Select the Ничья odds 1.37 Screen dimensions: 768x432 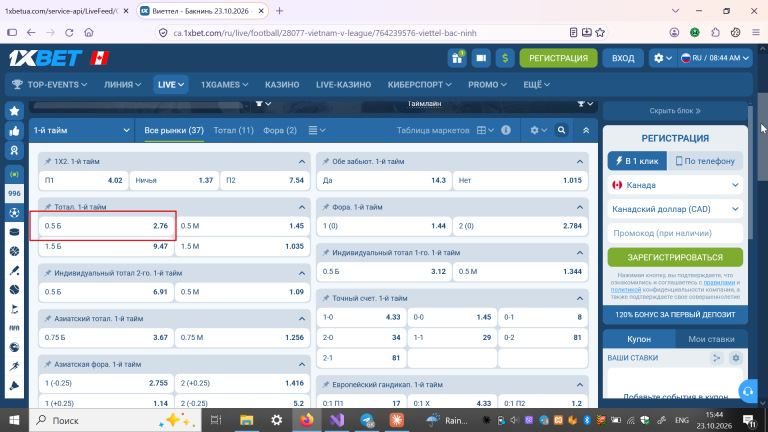coord(174,180)
